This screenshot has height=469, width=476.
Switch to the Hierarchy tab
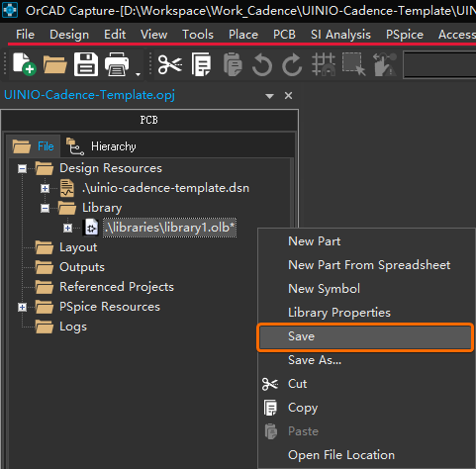102,146
